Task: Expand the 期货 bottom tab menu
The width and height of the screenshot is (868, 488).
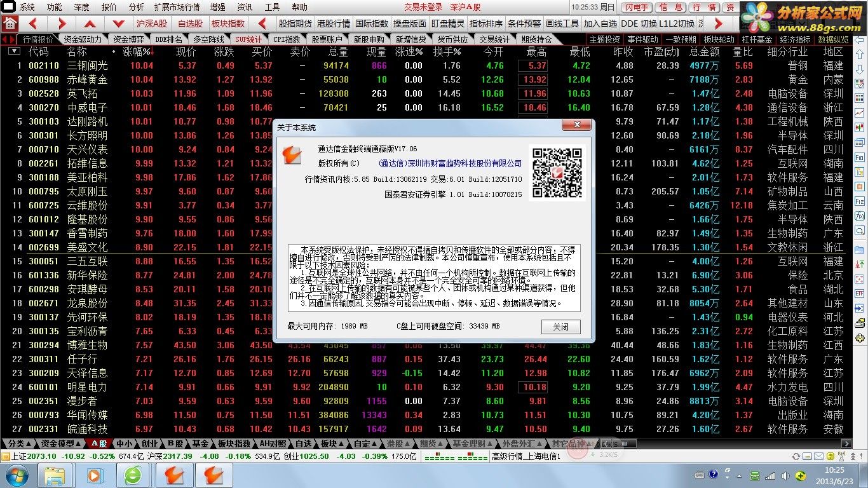Action: (432, 444)
